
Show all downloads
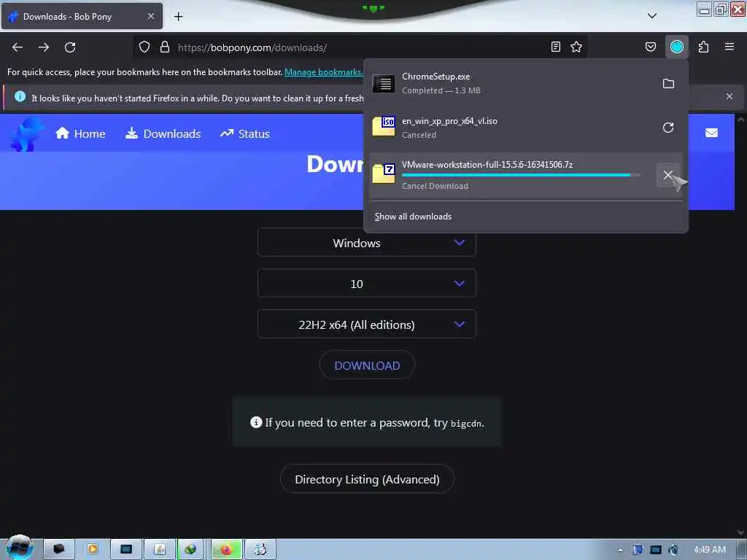(x=413, y=217)
